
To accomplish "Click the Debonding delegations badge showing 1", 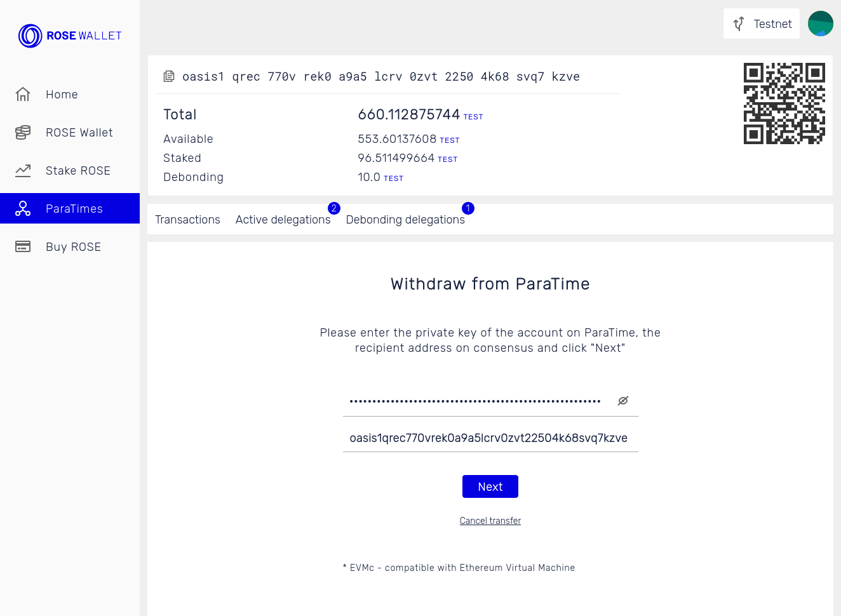I will click(468, 208).
